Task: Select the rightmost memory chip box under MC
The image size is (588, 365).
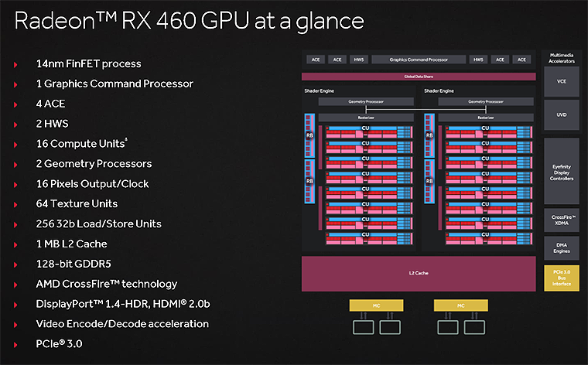Action: [474, 327]
